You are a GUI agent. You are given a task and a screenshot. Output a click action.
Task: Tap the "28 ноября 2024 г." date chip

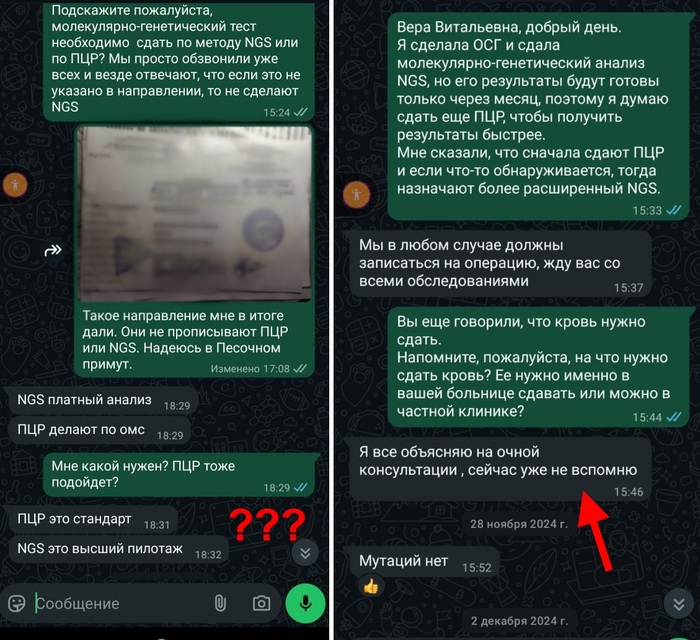point(519,524)
